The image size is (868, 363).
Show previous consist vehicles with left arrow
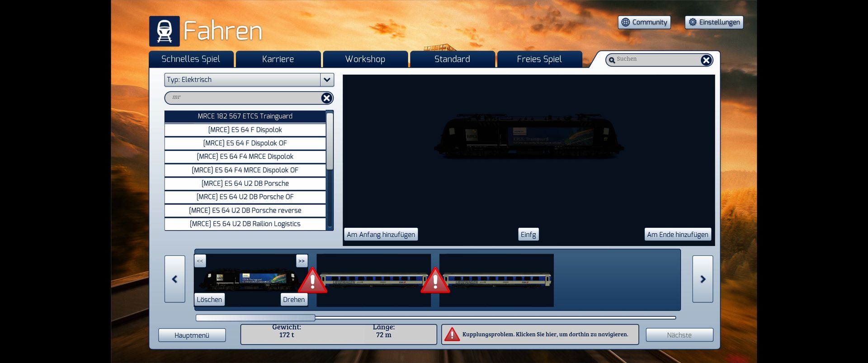[x=175, y=279]
